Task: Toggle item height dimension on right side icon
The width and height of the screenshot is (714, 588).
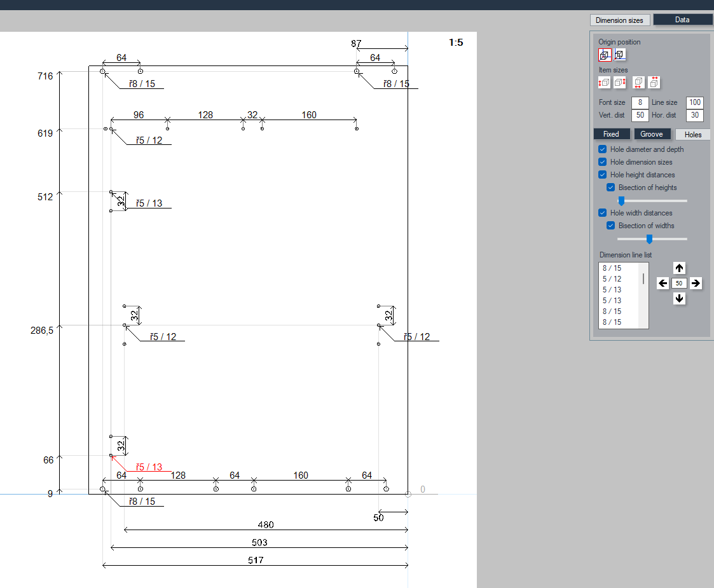Action: click(620, 83)
